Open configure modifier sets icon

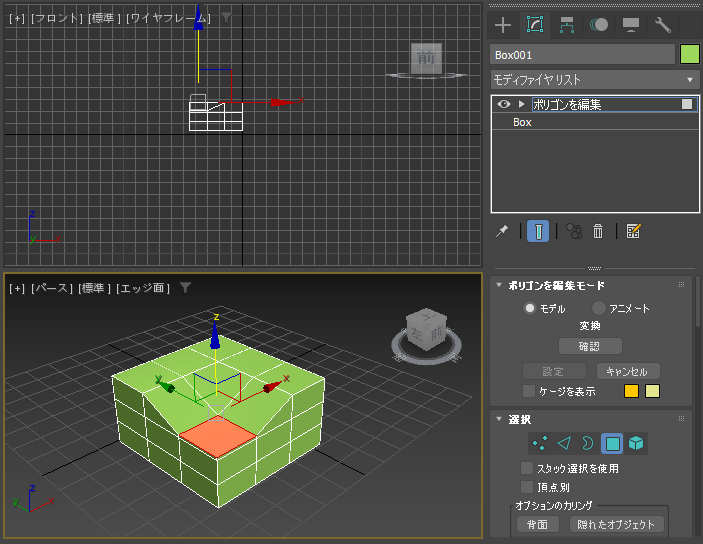click(633, 231)
